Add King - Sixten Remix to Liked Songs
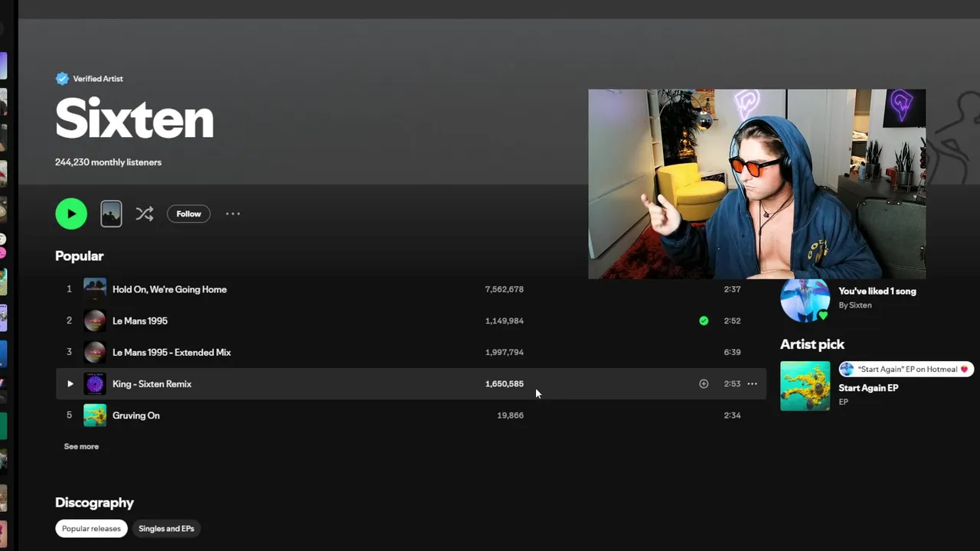The height and width of the screenshot is (551, 980). (704, 384)
